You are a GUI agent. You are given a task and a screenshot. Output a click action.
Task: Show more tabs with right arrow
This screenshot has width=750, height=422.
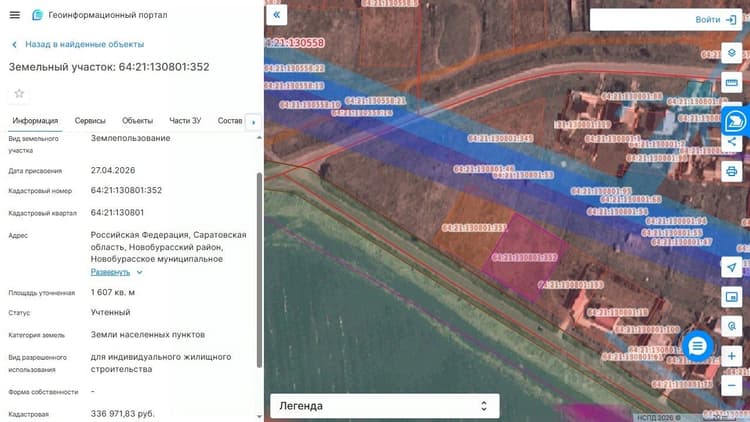pyautogui.click(x=254, y=122)
